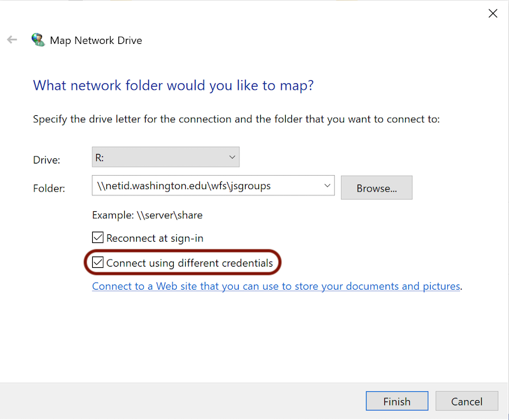509x420 pixels.
Task: Click the Reconnect at sign-in label text
Action: pyautogui.click(x=155, y=238)
